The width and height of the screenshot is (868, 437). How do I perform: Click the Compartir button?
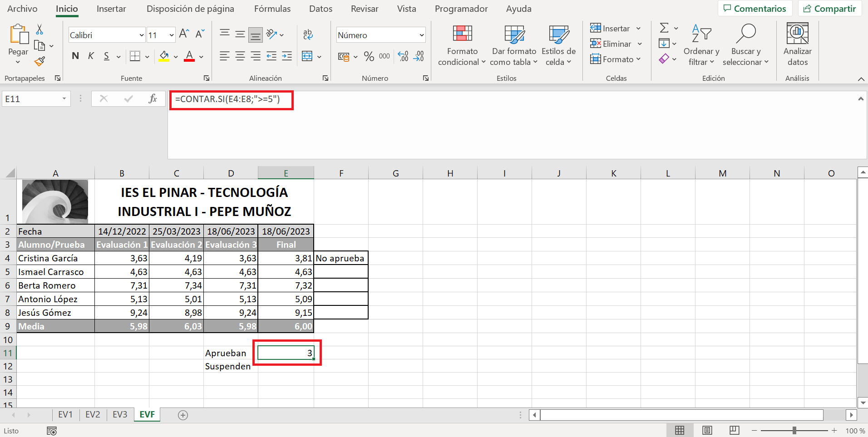point(829,9)
